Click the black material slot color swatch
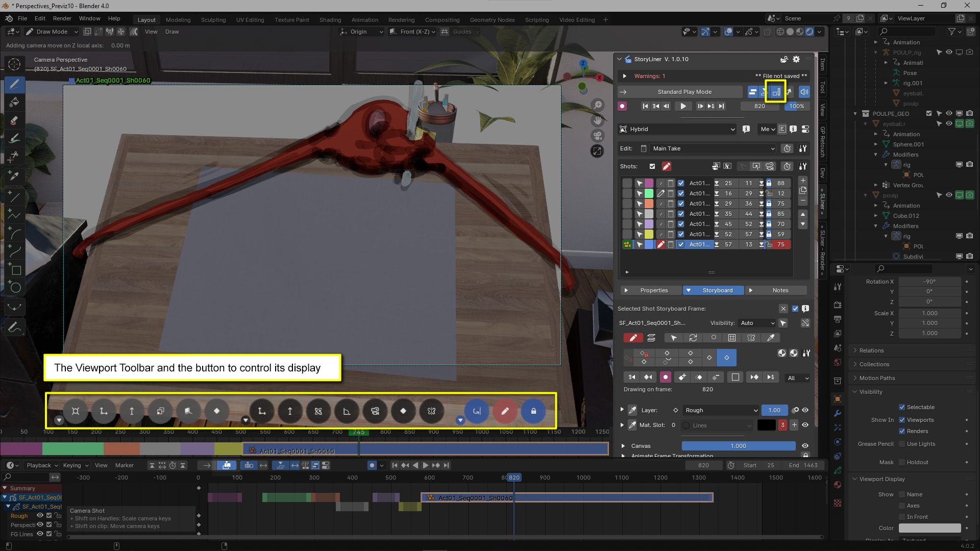The width and height of the screenshot is (980, 551). point(766,425)
